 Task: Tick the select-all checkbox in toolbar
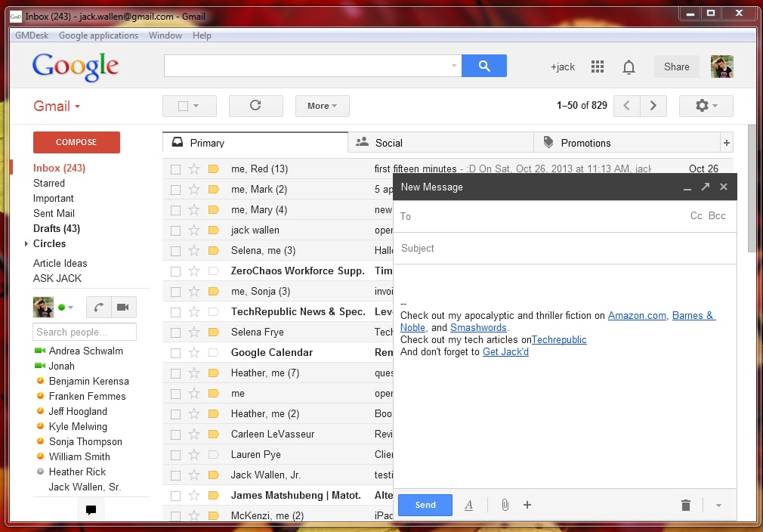[183, 106]
